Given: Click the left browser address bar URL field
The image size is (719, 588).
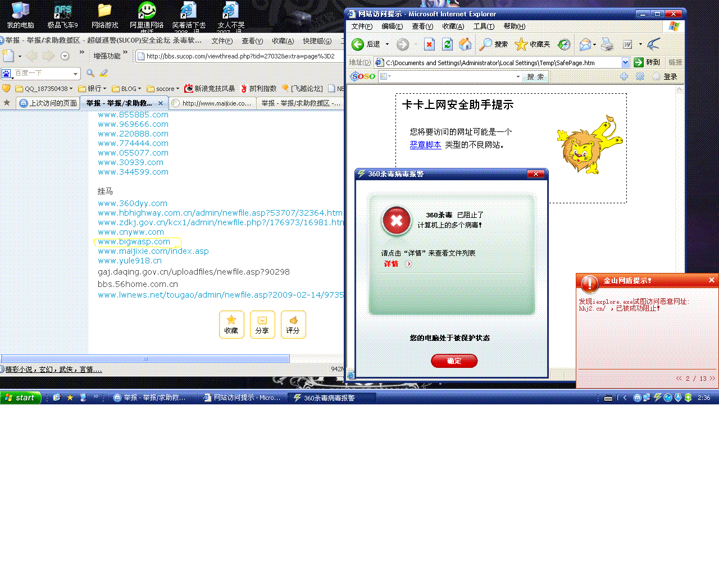Looking at the screenshot, I should [240, 56].
